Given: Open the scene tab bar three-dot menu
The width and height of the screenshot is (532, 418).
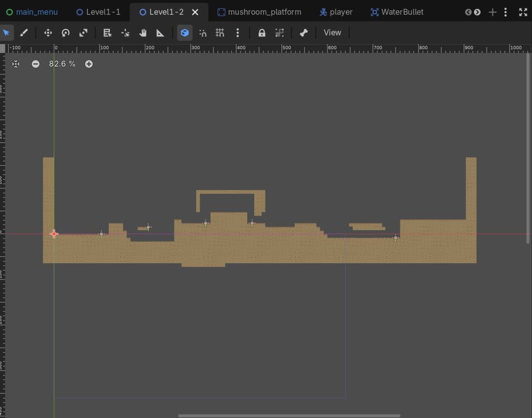Looking at the screenshot, I should click(505, 12).
